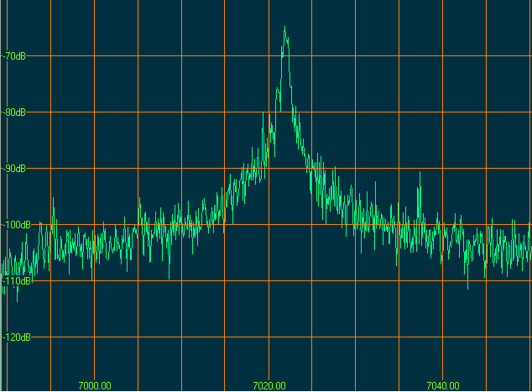Image resolution: width=532 pixels, height=392 pixels.
Task: Click the 7000.00 frequency label
Action: coord(95,386)
